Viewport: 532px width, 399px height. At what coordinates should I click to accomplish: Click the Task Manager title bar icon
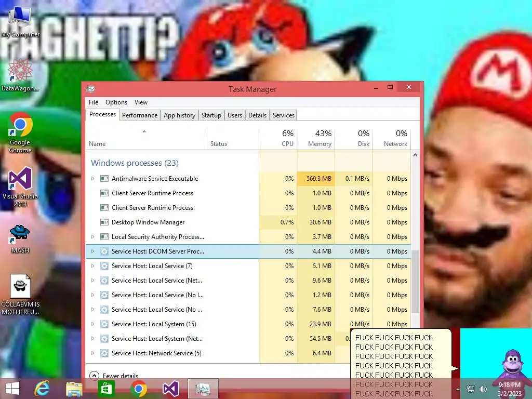90,89
